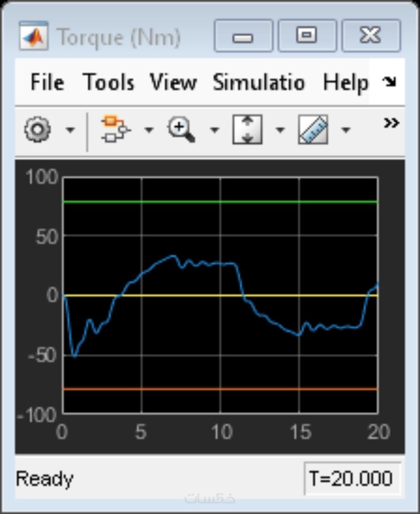Open the Simulation menu

[259, 82]
